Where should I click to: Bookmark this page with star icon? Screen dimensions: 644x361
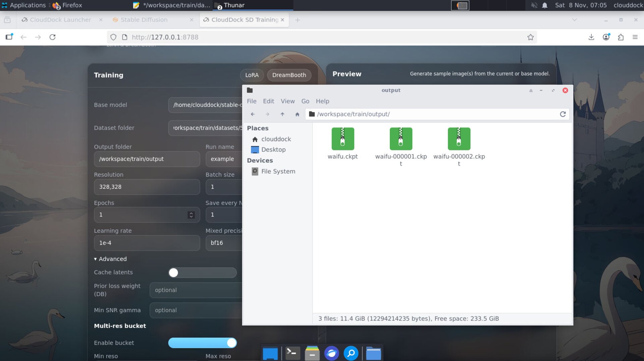pos(530,37)
